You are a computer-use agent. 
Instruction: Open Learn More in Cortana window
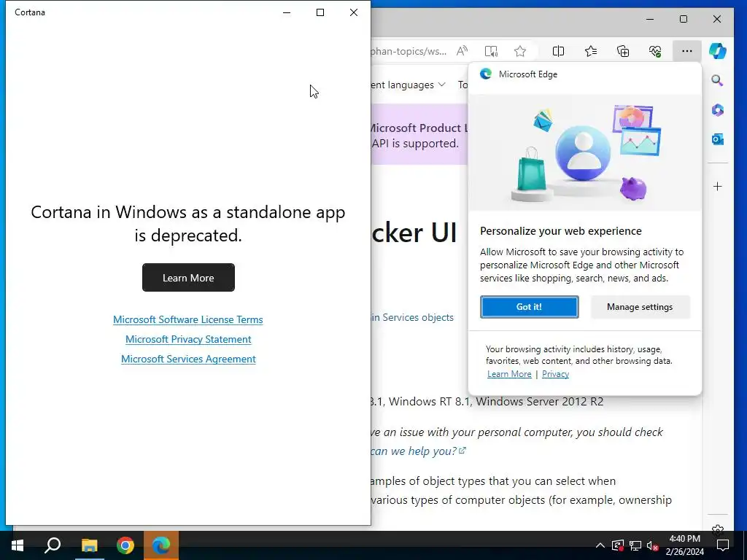[188, 278]
